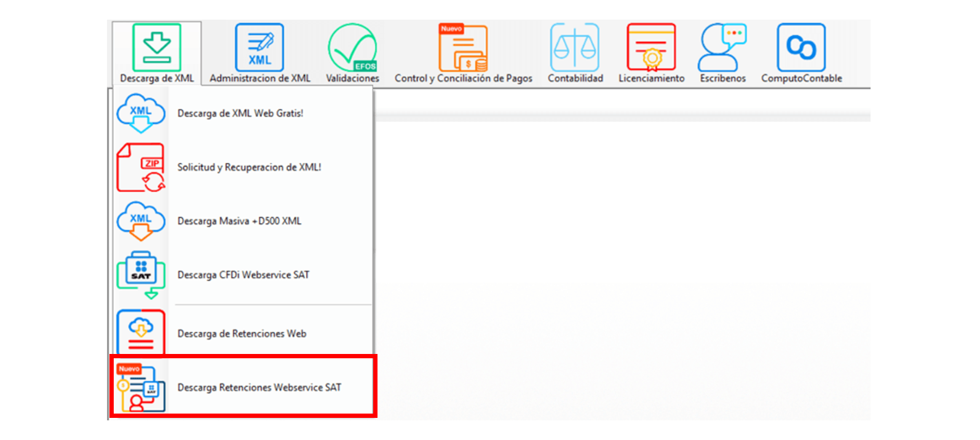Click the Administracion de XML label

pyautogui.click(x=260, y=79)
